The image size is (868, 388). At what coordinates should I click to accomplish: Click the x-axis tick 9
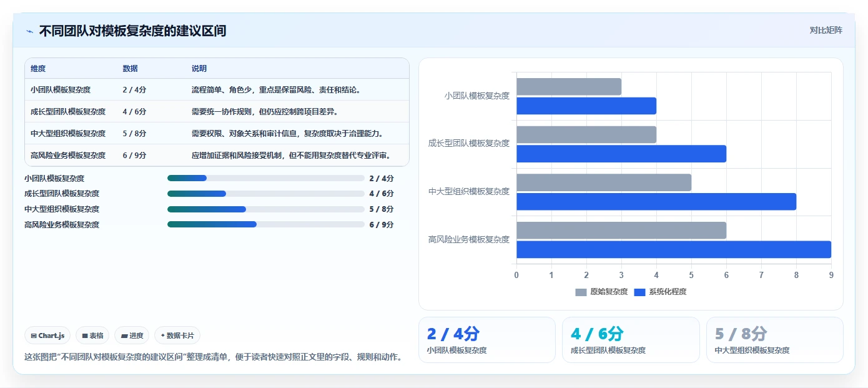[831, 275]
